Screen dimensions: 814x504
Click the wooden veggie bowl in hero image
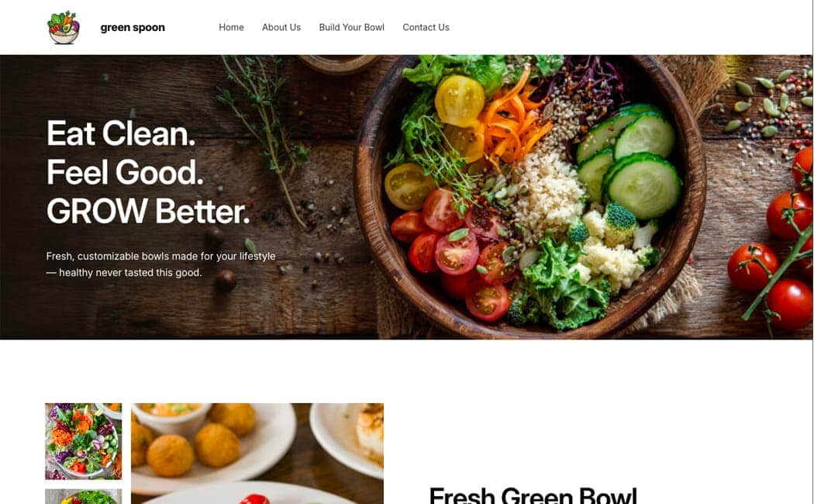point(529,195)
